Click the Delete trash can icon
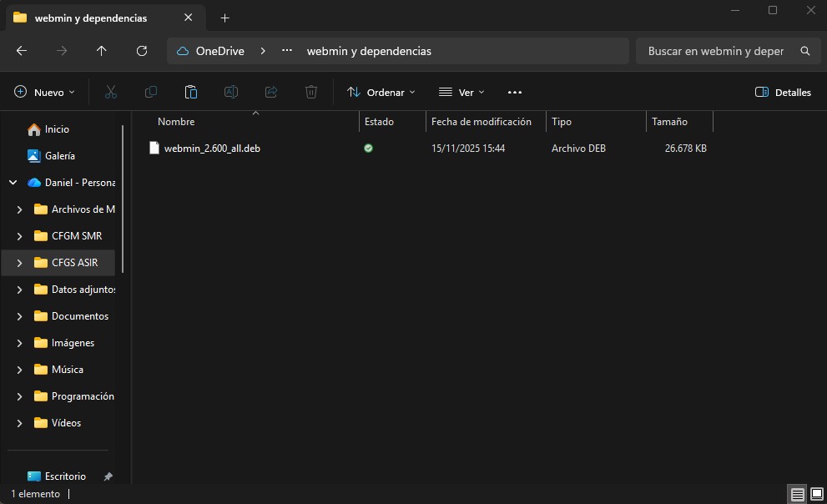 pos(311,92)
